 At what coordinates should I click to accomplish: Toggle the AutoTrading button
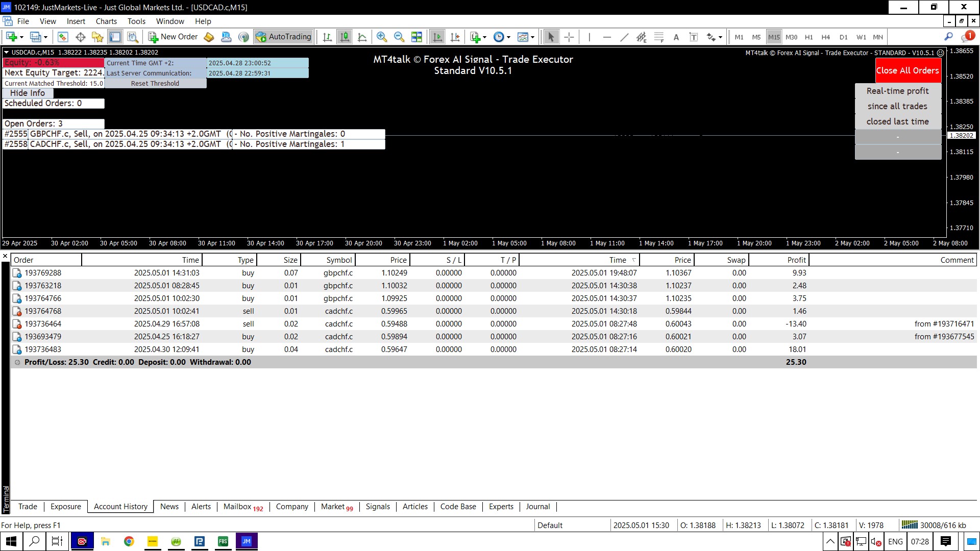[x=284, y=37]
